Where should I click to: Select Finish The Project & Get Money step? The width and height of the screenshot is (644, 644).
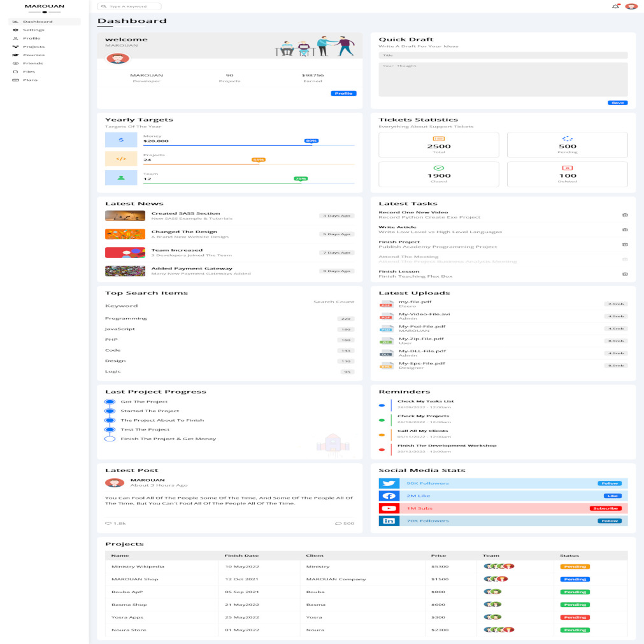click(110, 439)
